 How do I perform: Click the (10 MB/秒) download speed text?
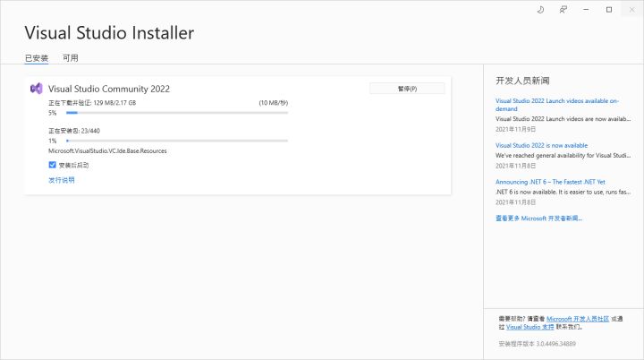(273, 103)
